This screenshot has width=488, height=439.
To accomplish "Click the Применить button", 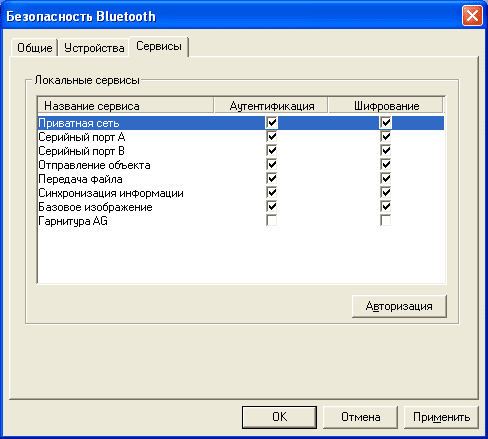I will pos(441,417).
